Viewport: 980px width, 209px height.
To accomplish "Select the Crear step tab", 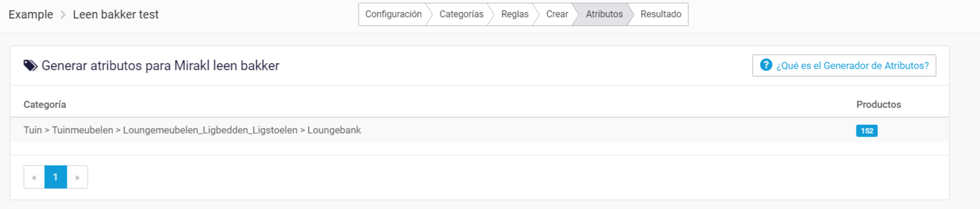I will (x=557, y=15).
